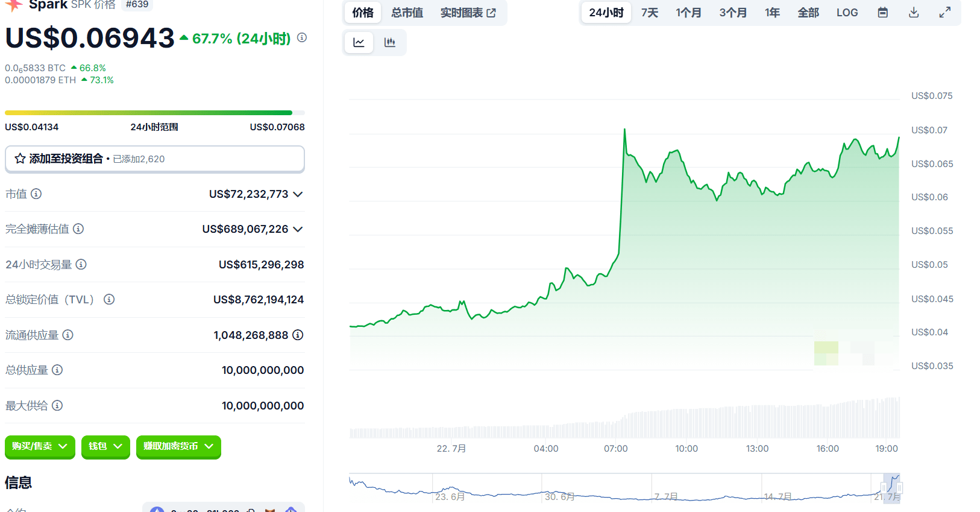Click 添加至投资组合 button
This screenshot has width=980, height=512.
[x=154, y=159]
